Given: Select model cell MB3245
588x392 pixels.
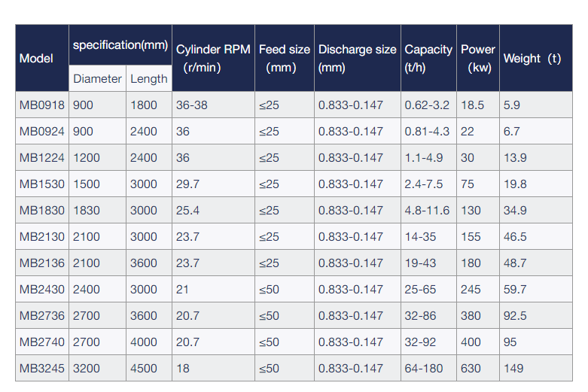Looking at the screenshot, I should click(x=42, y=368).
